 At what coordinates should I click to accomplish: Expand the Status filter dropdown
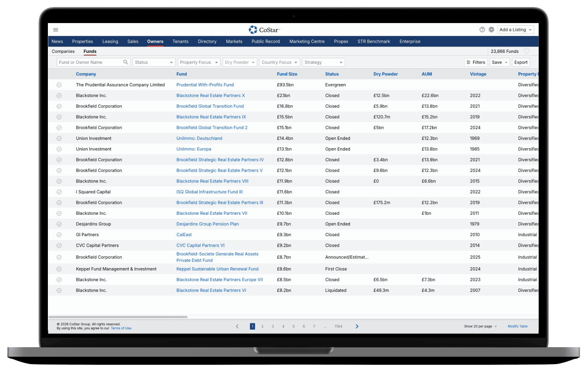(x=154, y=62)
